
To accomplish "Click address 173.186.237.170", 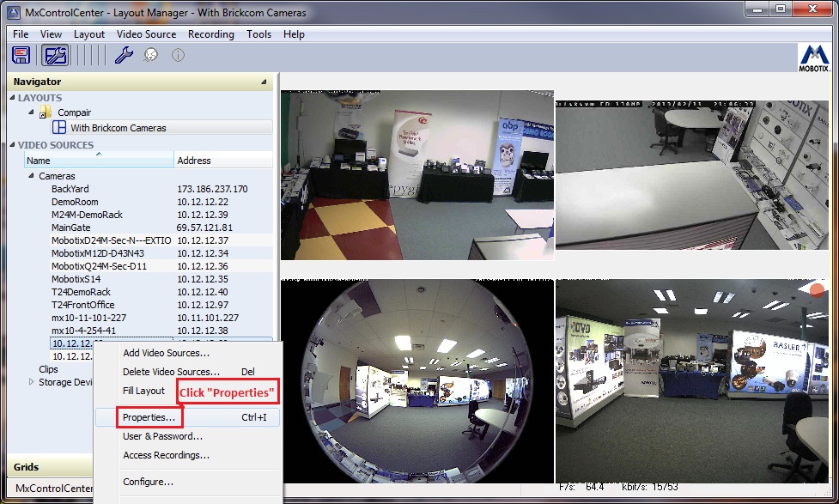I will [x=212, y=189].
